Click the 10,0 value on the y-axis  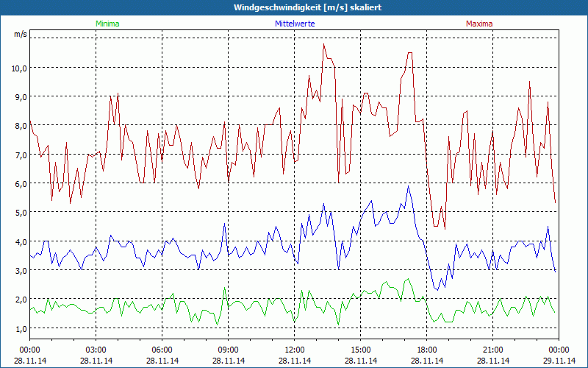tap(18, 68)
